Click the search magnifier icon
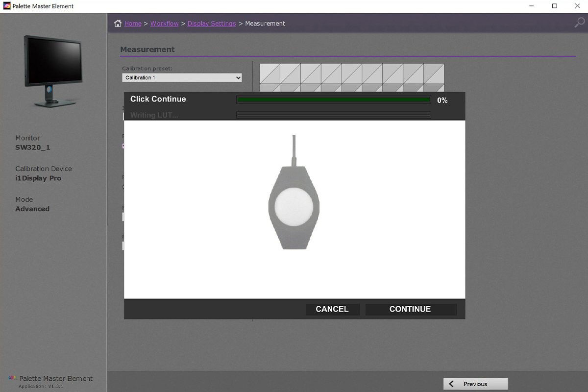 pos(579,23)
